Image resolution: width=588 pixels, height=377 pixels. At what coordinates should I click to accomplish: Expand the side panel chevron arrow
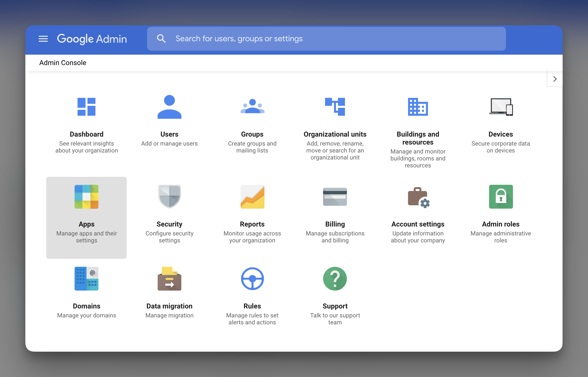(x=555, y=79)
